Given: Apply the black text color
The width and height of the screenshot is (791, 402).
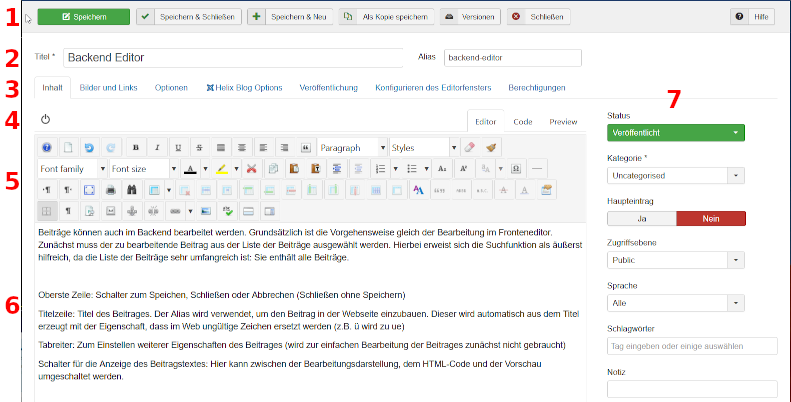Looking at the screenshot, I should pyautogui.click(x=190, y=169).
